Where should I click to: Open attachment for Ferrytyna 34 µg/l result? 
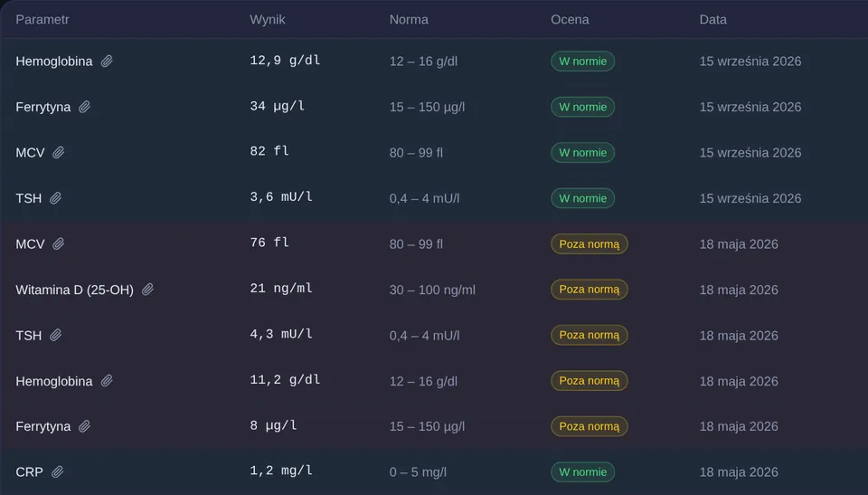point(84,107)
